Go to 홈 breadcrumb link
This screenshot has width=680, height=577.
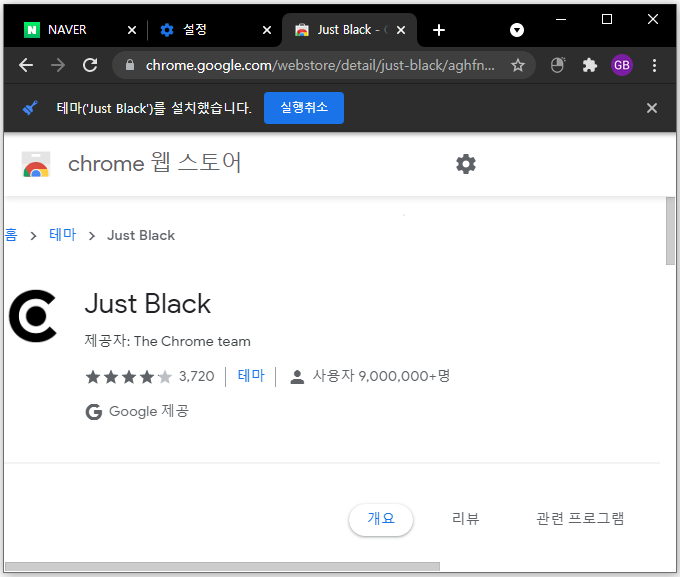tap(10, 235)
